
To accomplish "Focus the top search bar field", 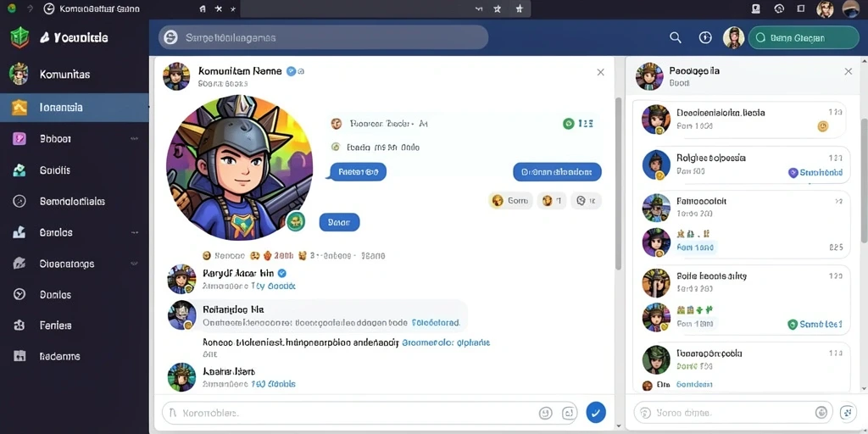I will coord(323,37).
